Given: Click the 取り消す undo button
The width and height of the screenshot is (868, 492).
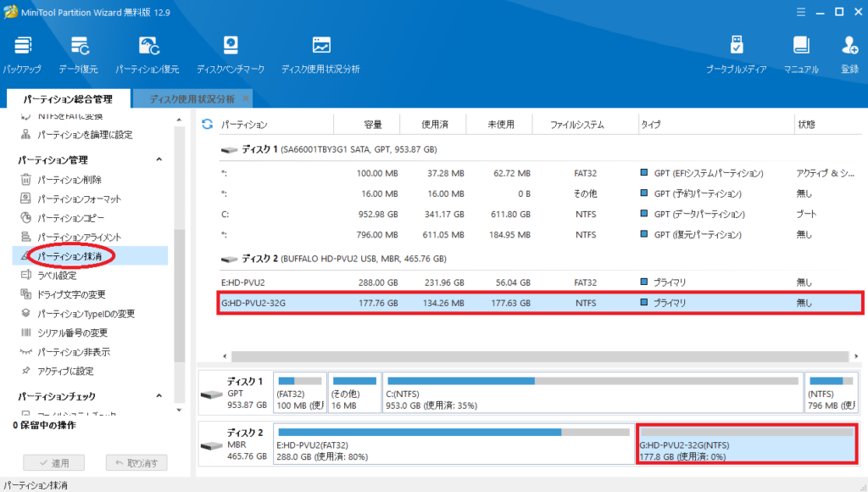Looking at the screenshot, I should [x=136, y=462].
